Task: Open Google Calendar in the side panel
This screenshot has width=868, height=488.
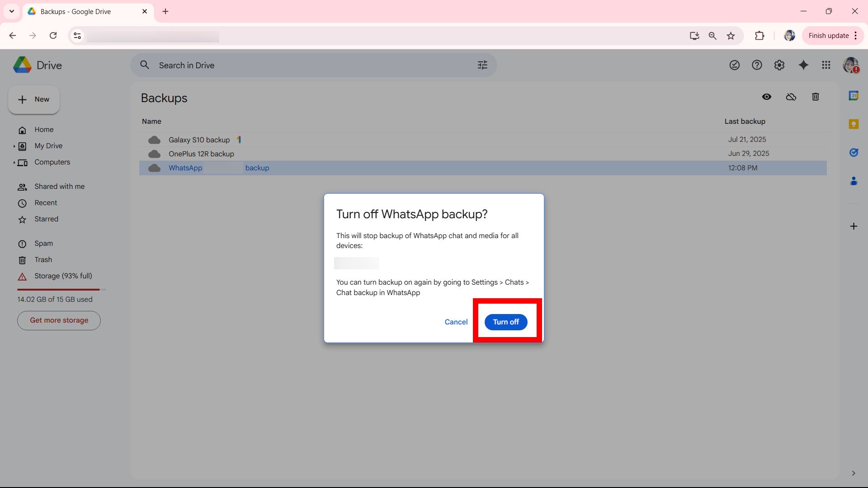Action: pos(854,95)
